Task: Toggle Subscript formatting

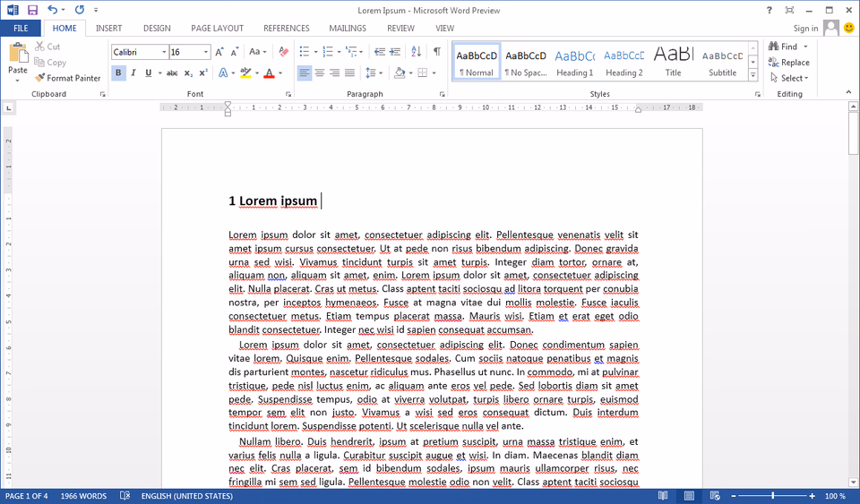Action: [x=188, y=73]
